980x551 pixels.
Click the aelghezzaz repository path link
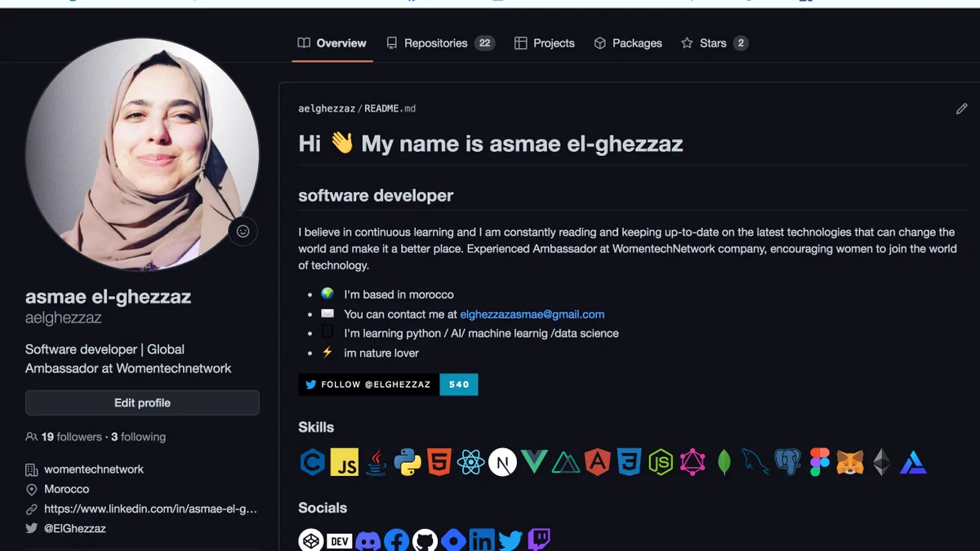tap(327, 109)
